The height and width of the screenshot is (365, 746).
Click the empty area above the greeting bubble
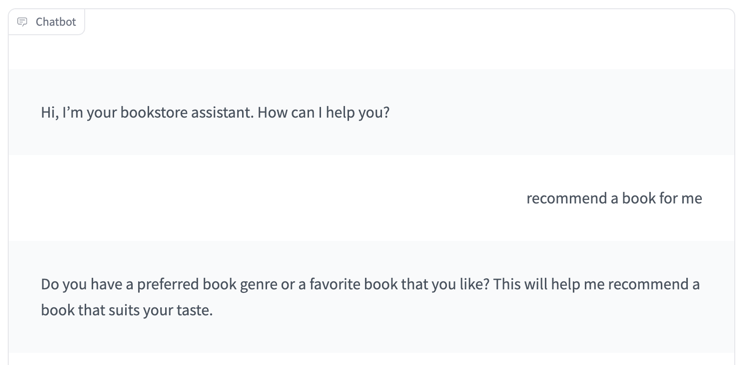click(x=371, y=51)
